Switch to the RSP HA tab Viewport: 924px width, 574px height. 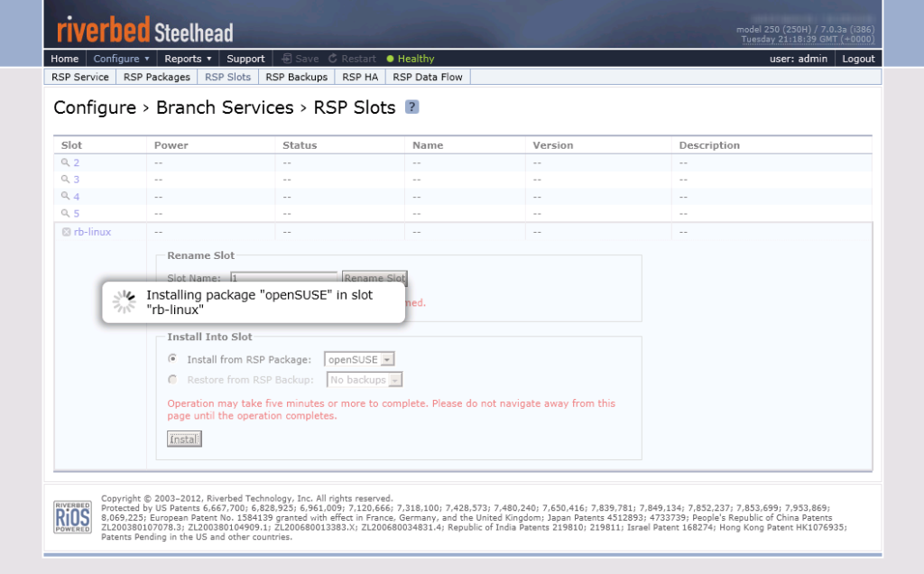coord(360,77)
